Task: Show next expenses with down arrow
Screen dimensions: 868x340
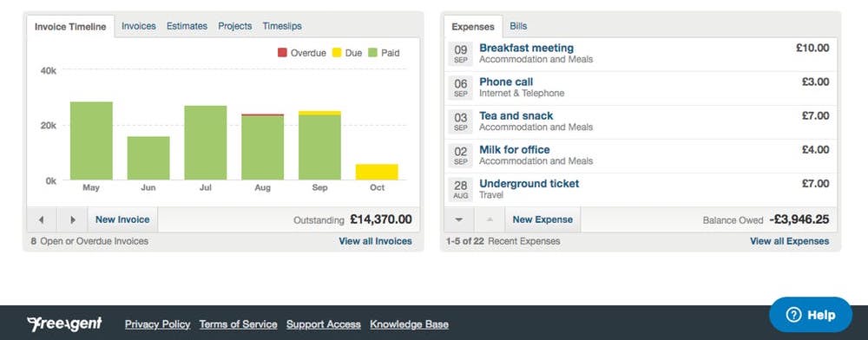Action: point(459,219)
